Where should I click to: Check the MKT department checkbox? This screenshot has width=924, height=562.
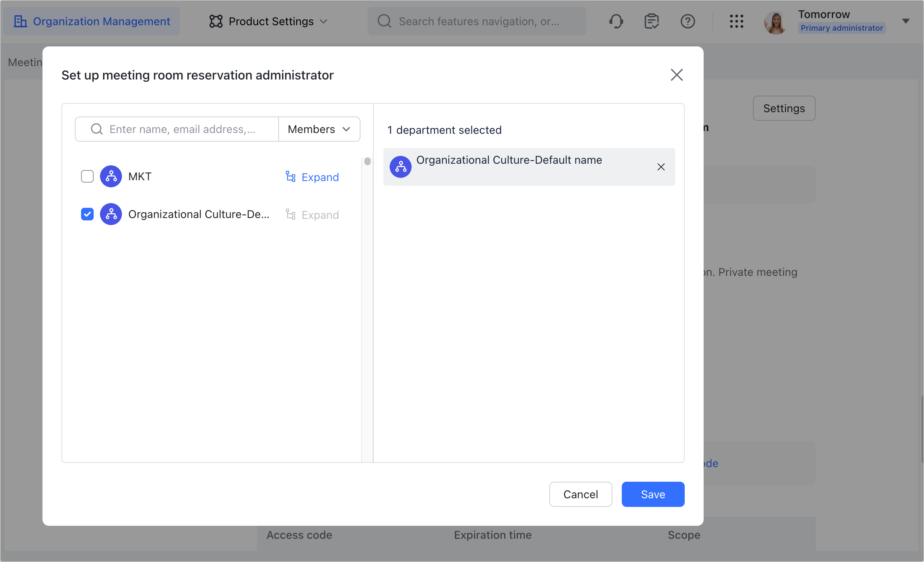coord(87,176)
